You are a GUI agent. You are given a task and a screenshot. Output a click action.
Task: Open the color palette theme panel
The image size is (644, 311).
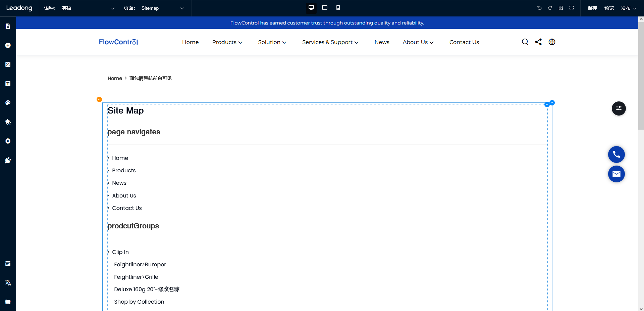point(8,103)
